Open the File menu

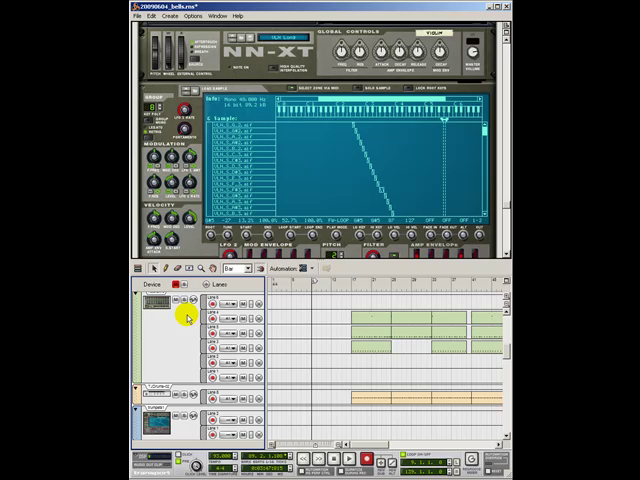[137, 16]
